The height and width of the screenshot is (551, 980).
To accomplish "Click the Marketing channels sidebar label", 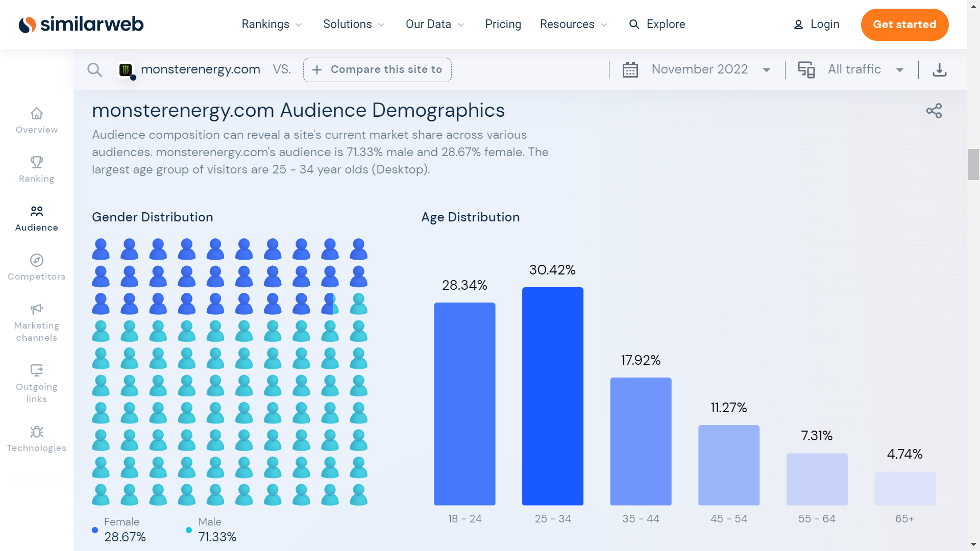I will (x=37, y=332).
